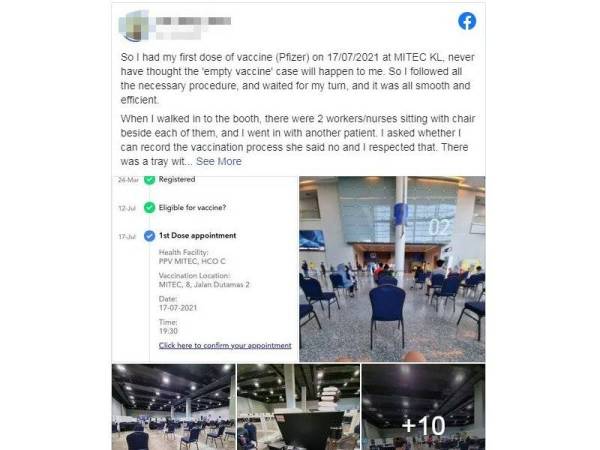This screenshot has width=600, height=450.
Task: Select the Eligible for vaccine? entry
Action: point(192,207)
